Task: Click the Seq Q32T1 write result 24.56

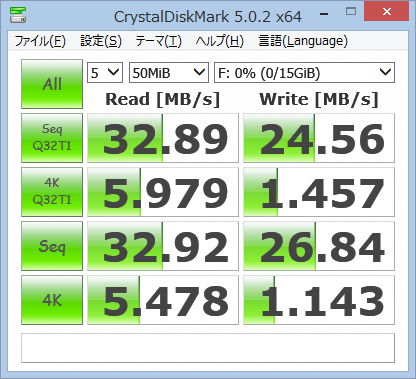Action: tap(319, 138)
